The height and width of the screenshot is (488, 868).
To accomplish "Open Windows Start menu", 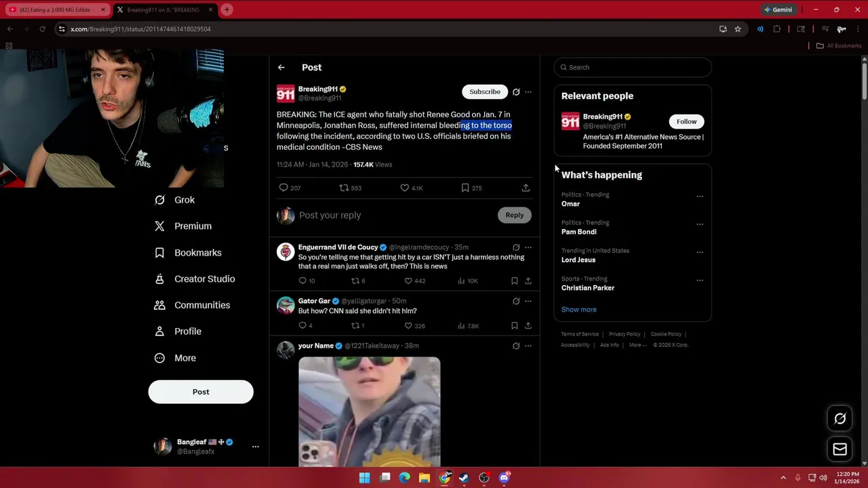I will pos(365,478).
